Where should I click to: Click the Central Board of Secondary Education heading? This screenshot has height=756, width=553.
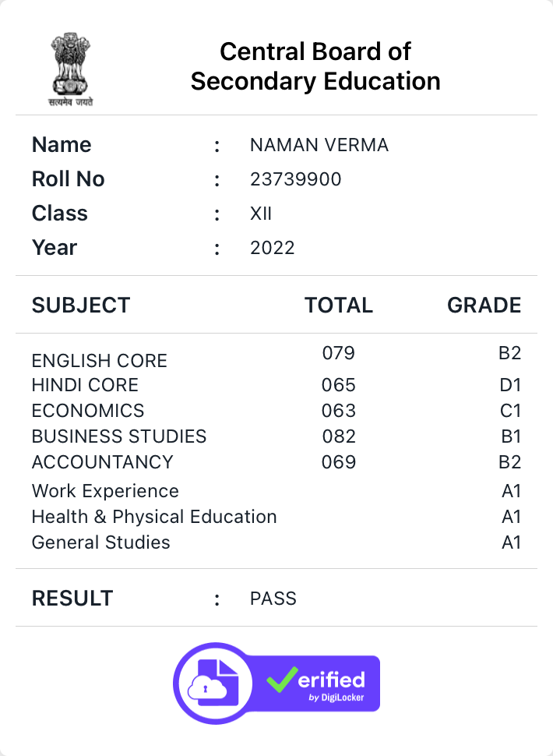click(x=315, y=66)
